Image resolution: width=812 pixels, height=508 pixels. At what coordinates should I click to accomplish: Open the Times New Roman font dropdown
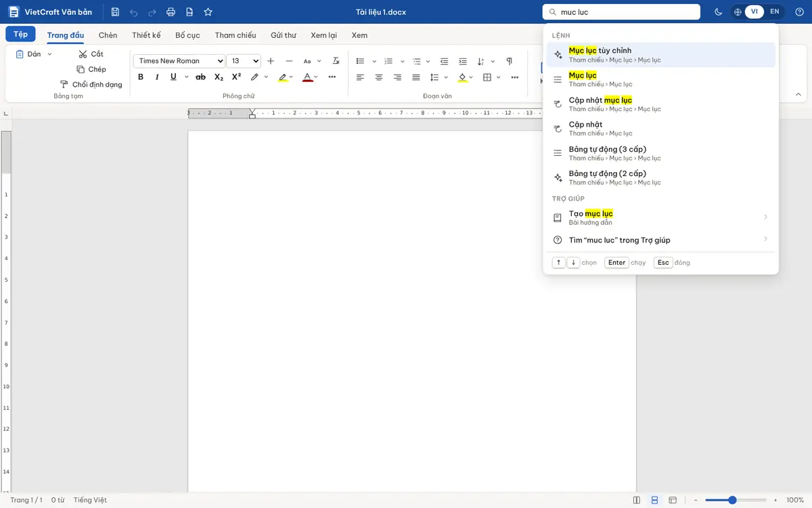click(179, 61)
